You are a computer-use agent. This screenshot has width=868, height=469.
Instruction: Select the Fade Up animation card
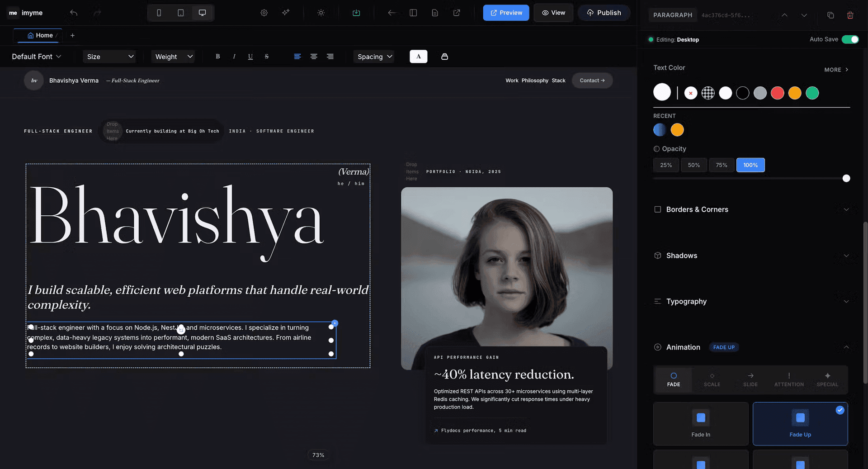pyautogui.click(x=800, y=424)
